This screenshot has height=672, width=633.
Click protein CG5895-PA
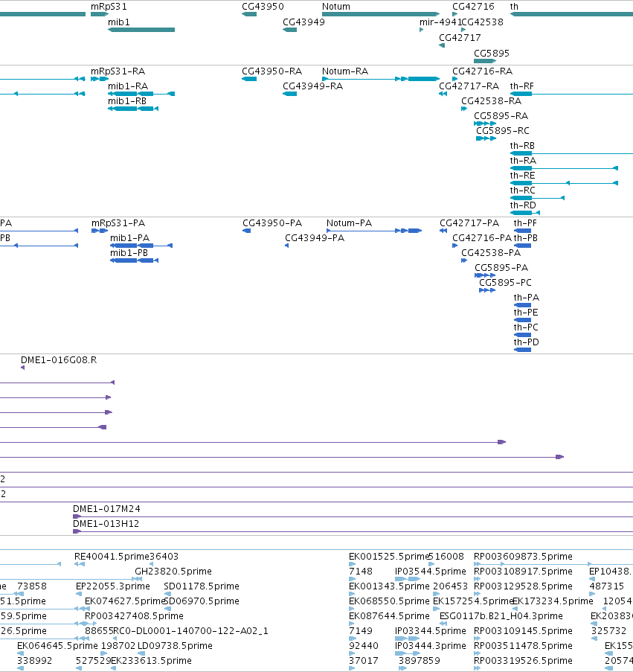pos(485,275)
